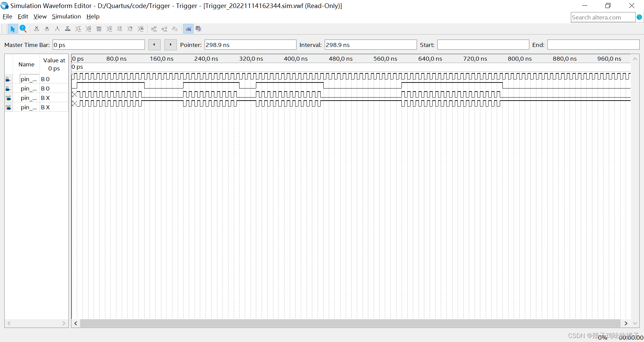This screenshot has width=644, height=342.
Task: Click first output pin type icon
Action: pyautogui.click(x=8, y=98)
